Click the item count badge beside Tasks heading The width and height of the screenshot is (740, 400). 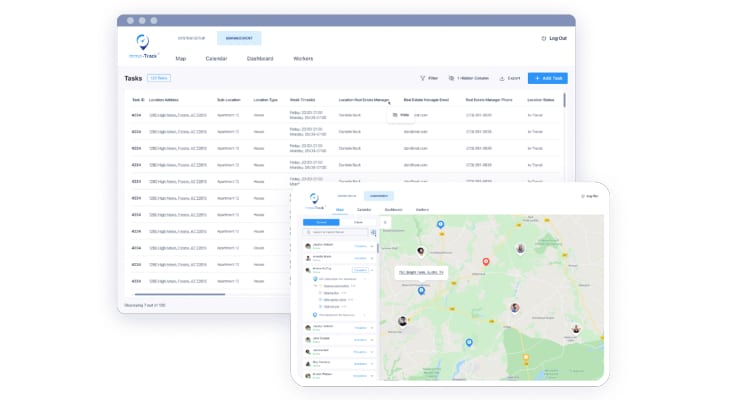[159, 78]
